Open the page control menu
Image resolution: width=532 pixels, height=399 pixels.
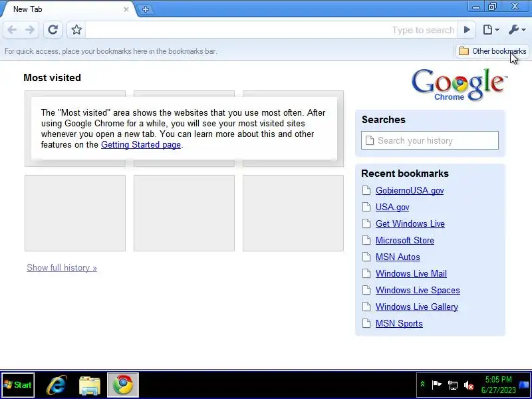point(491,30)
